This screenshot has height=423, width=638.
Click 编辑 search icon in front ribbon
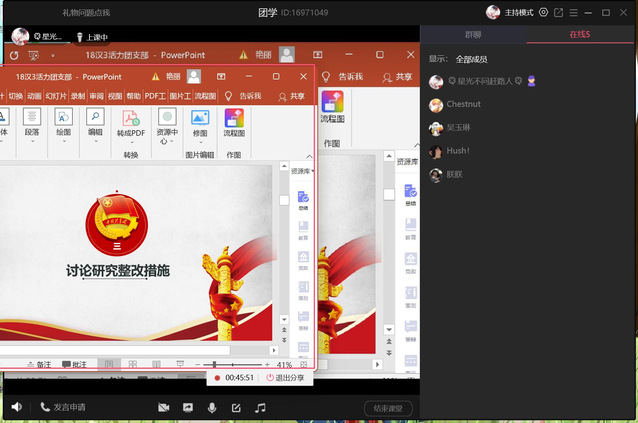pyautogui.click(x=95, y=117)
